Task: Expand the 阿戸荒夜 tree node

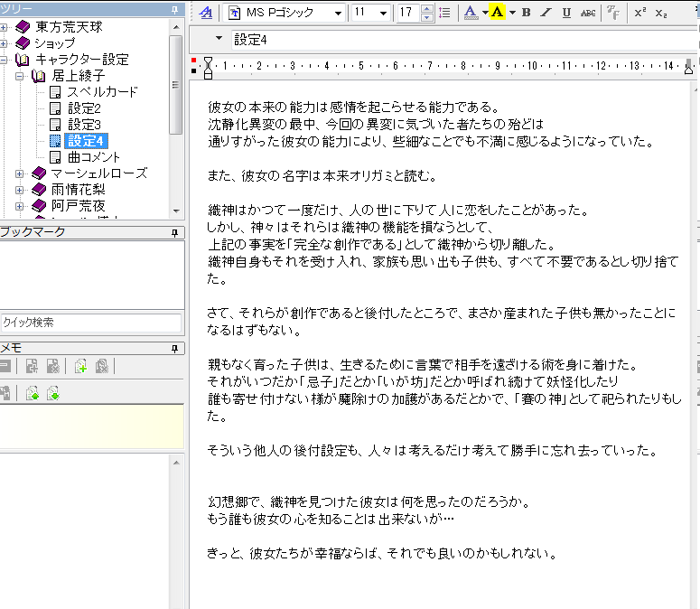Action: point(20,206)
